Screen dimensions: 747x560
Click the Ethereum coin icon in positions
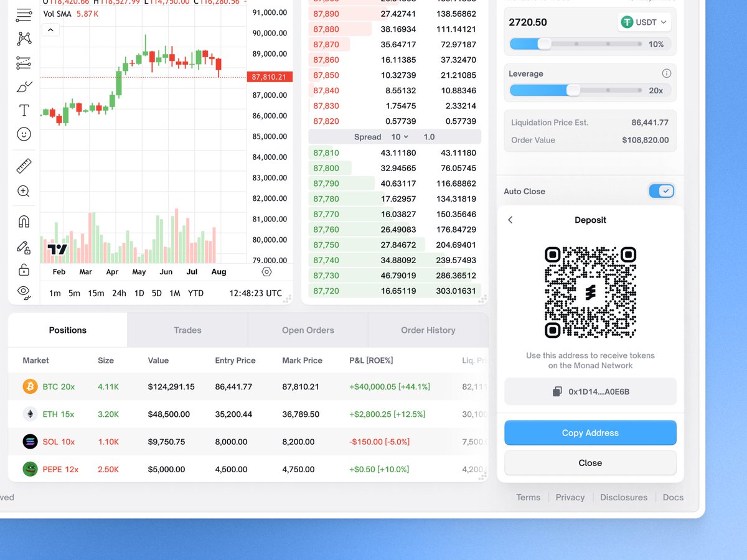[x=30, y=414]
